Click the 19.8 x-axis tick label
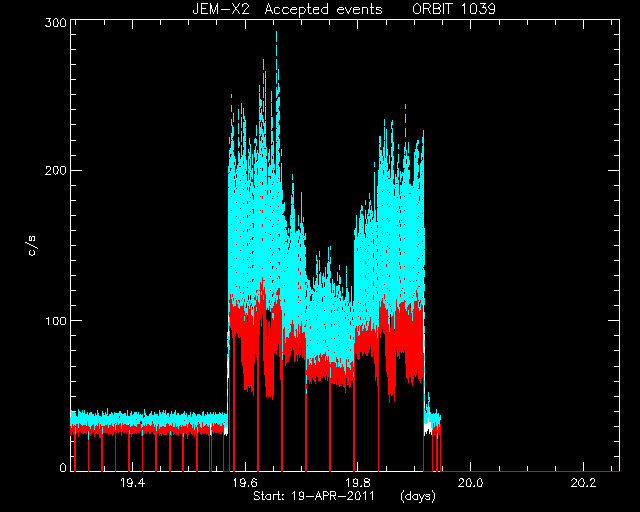640x512 pixels. point(358,483)
